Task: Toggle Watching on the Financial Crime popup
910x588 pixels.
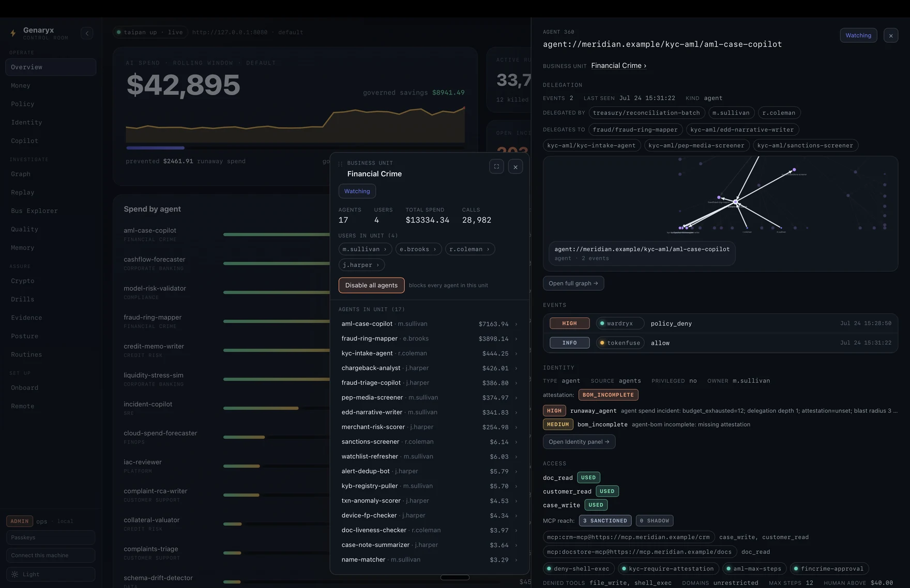Action: (357, 191)
